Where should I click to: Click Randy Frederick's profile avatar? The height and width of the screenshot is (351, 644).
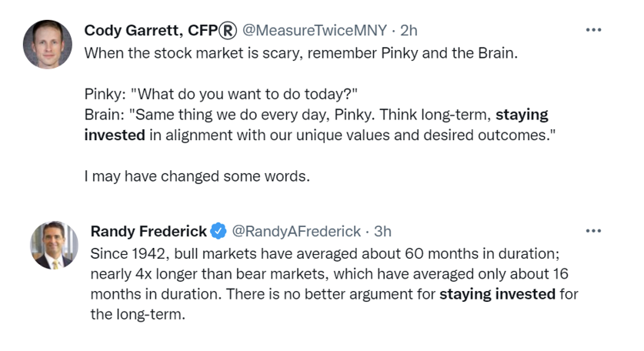54,246
